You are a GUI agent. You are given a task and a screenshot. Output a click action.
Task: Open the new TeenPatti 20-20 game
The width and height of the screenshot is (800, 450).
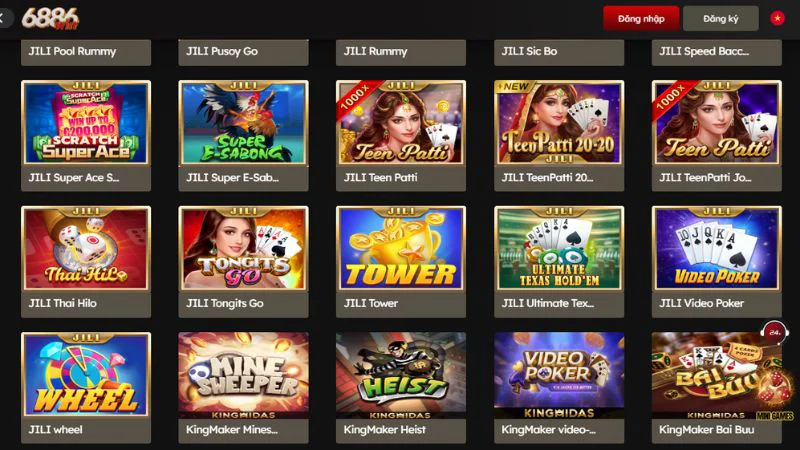coord(559,122)
